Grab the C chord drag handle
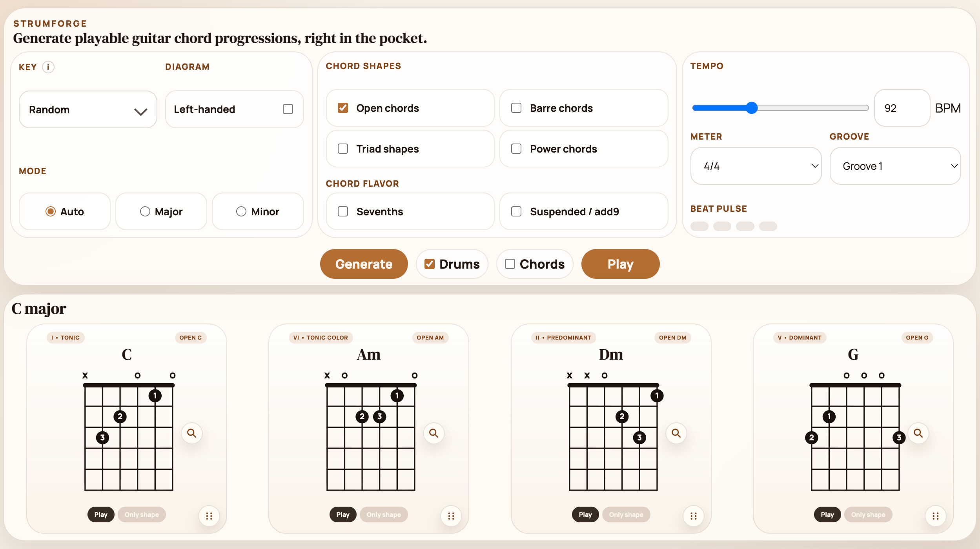The width and height of the screenshot is (980, 549). pos(209,516)
